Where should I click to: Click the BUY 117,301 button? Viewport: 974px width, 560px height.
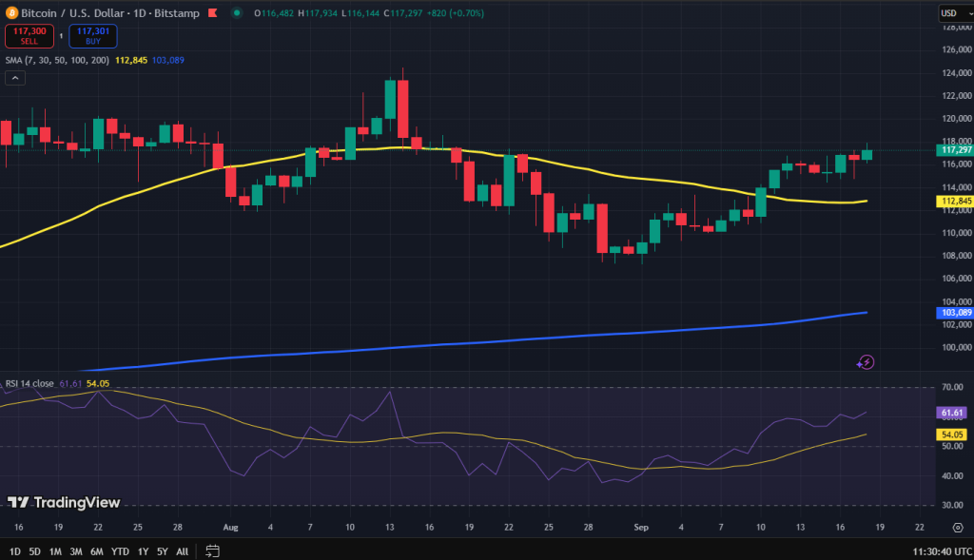93,36
